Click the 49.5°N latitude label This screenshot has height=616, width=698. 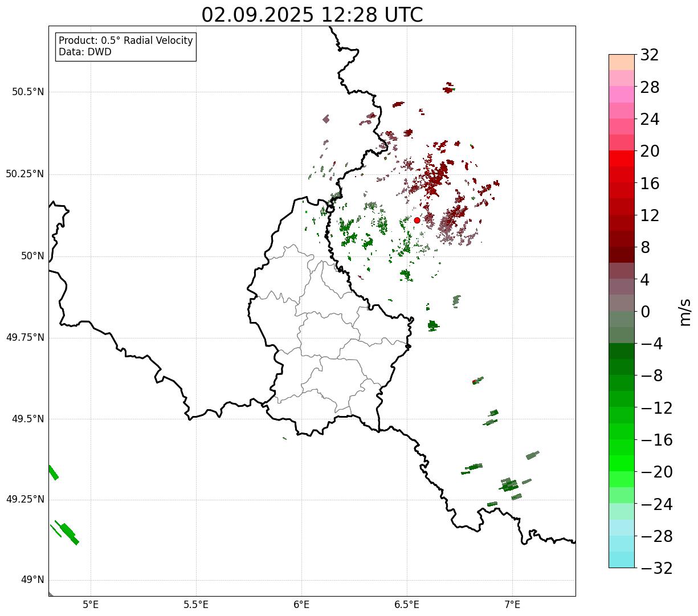tap(28, 419)
